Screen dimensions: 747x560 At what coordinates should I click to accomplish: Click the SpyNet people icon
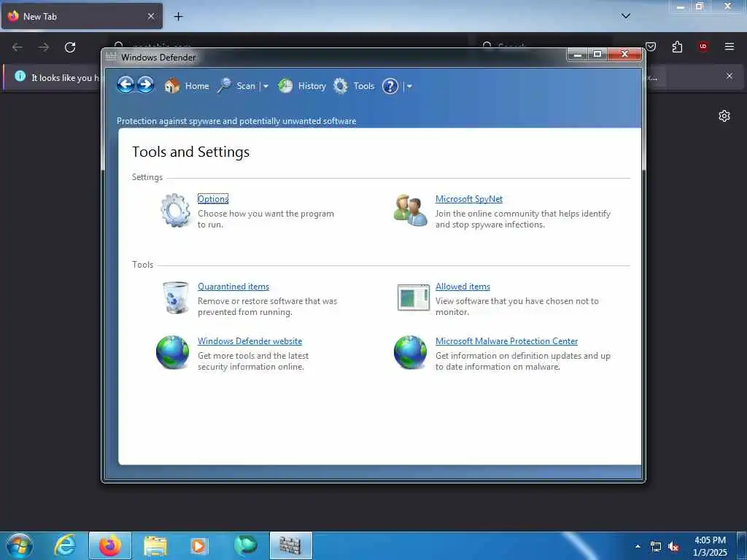410,210
